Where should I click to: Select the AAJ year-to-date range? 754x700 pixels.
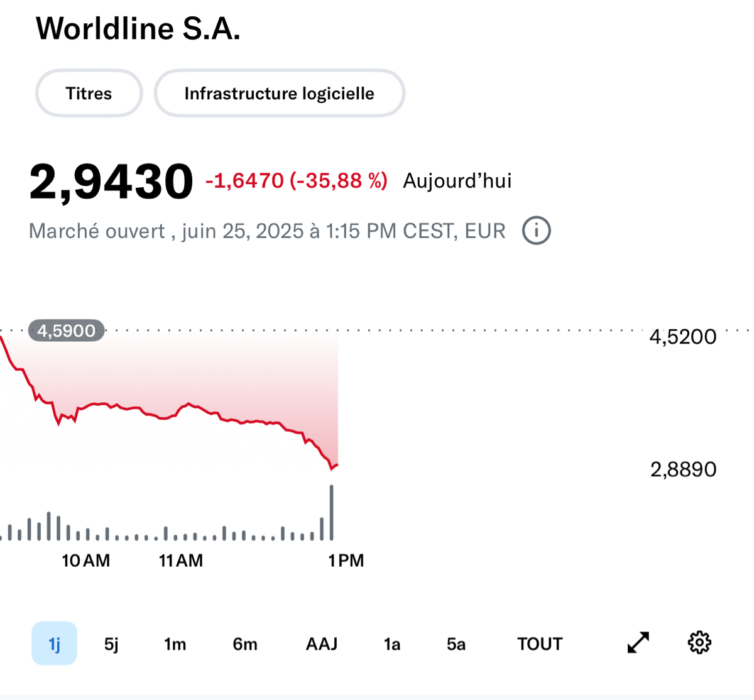(322, 644)
